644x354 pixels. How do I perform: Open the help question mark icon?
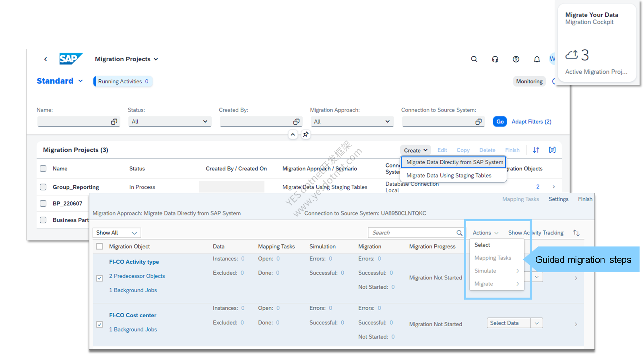516,59
